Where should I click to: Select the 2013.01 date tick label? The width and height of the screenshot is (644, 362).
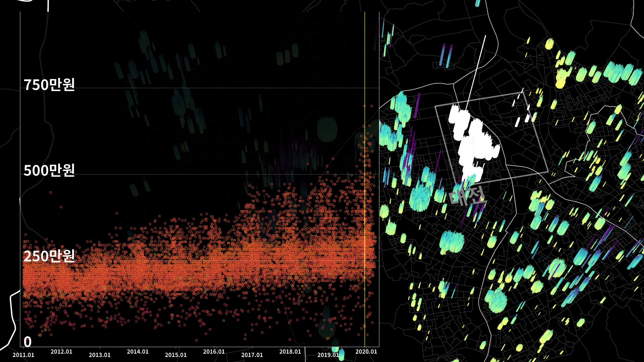[x=100, y=355]
